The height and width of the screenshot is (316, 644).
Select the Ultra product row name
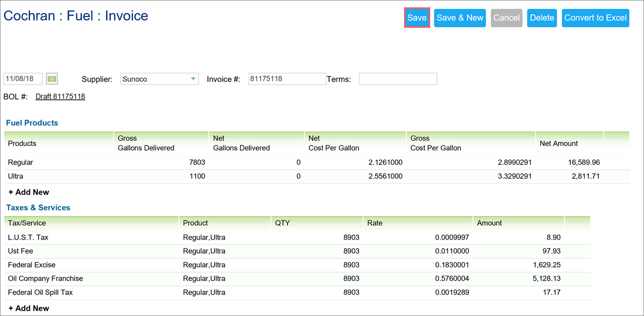(16, 176)
